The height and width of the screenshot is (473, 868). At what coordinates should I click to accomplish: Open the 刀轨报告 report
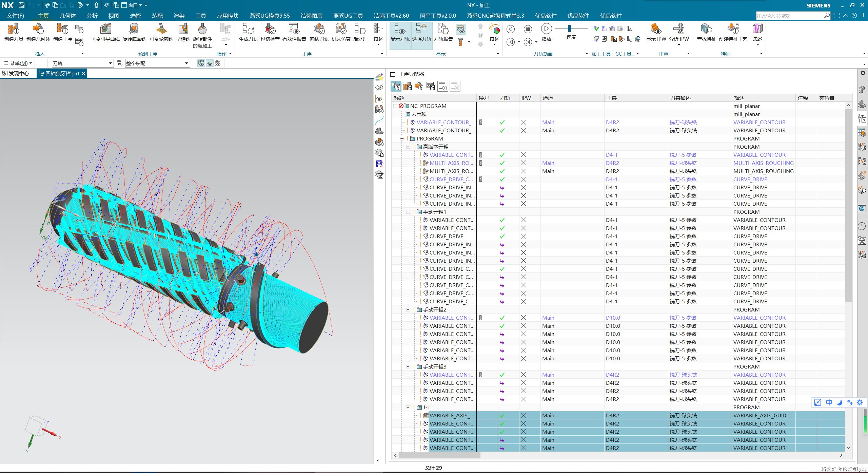click(x=443, y=32)
